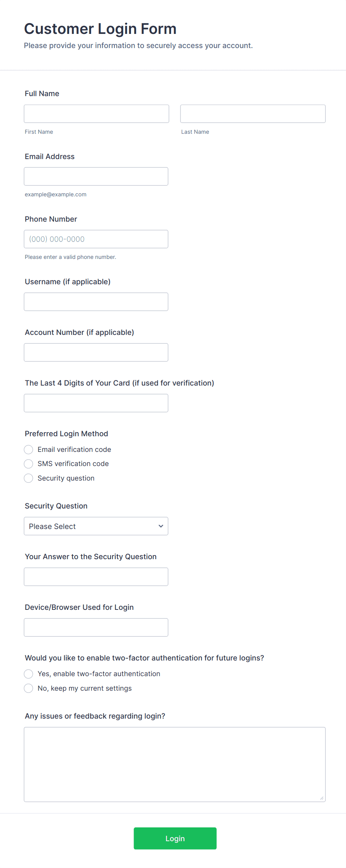
Task: Select No, keep my current settings
Action: (x=29, y=688)
